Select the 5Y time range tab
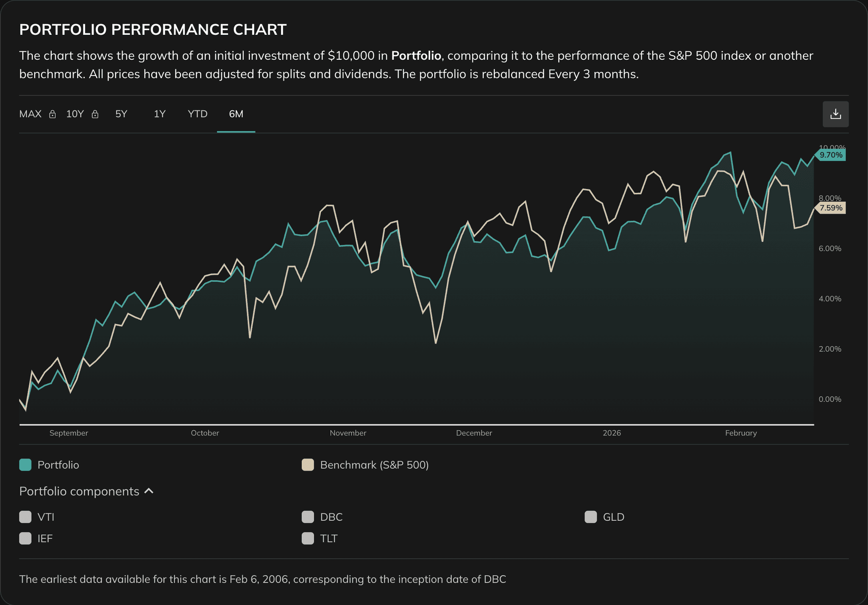The height and width of the screenshot is (605, 868). [121, 114]
